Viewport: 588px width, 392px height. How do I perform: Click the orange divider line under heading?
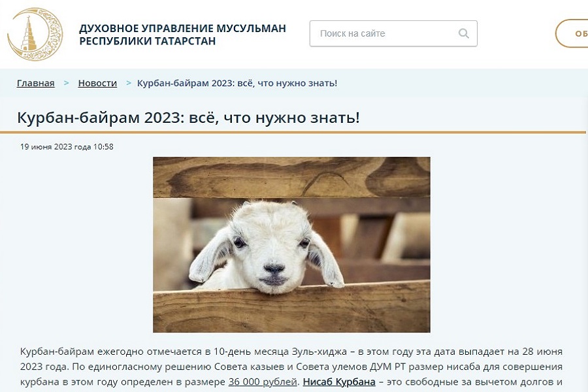point(293,133)
